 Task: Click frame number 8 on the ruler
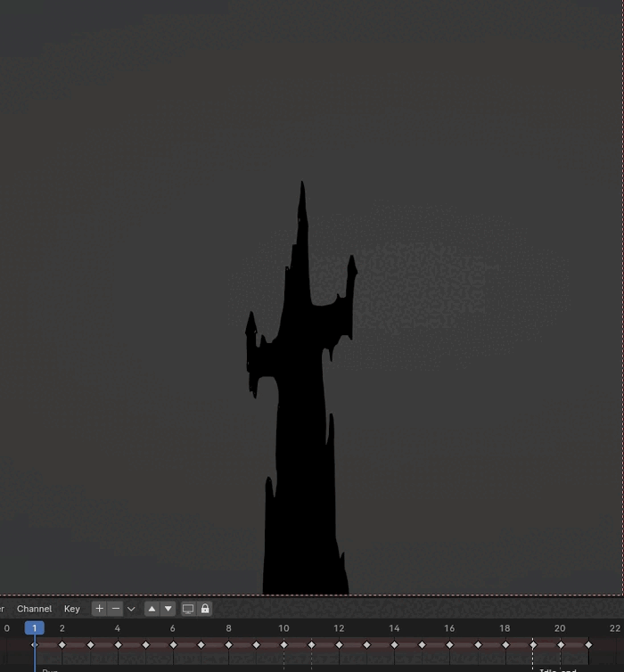point(228,628)
